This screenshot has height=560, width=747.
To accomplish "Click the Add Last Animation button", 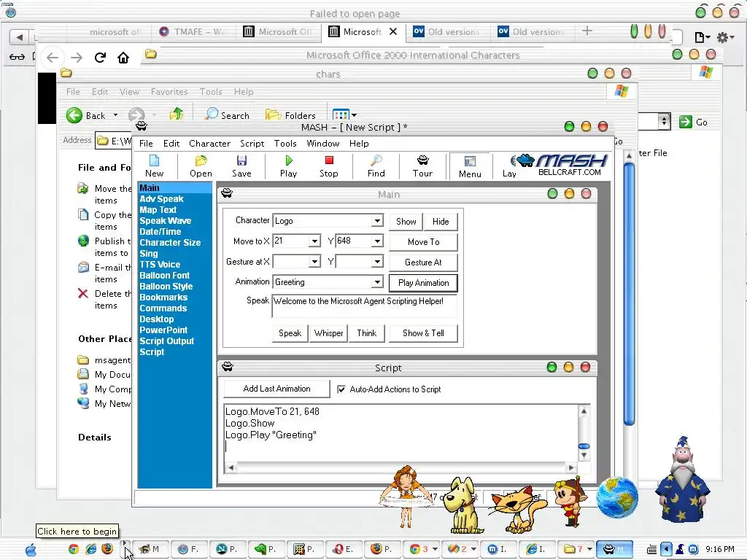I will (276, 389).
